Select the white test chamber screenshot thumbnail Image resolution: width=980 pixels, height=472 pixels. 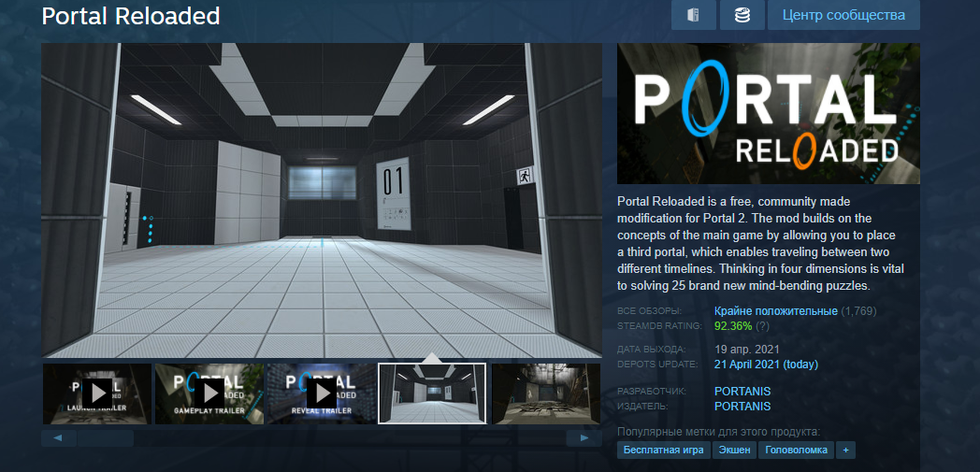click(432, 394)
